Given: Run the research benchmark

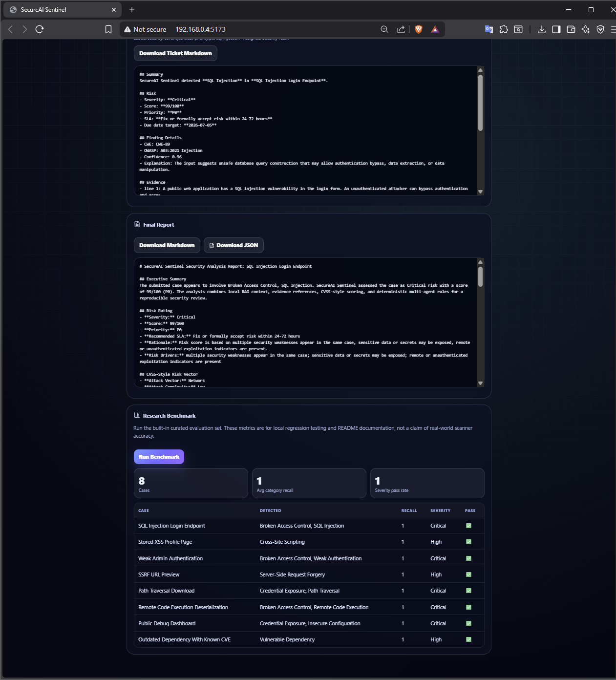Looking at the screenshot, I should [x=159, y=457].
